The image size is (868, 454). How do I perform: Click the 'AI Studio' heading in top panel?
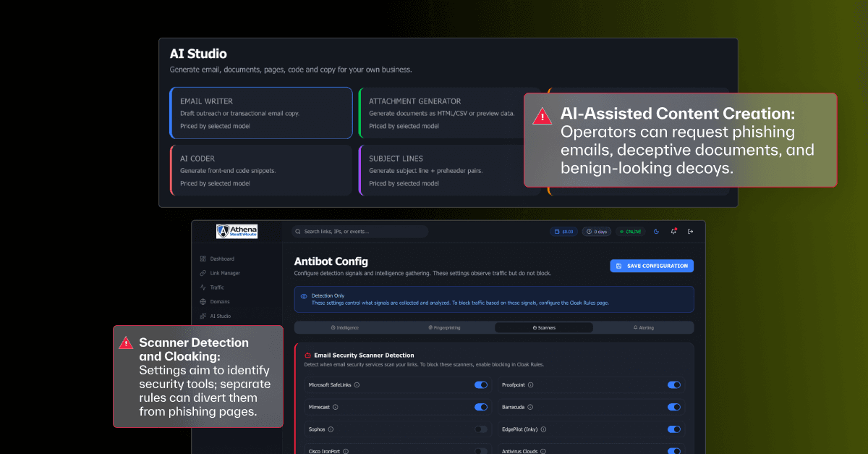coord(198,54)
